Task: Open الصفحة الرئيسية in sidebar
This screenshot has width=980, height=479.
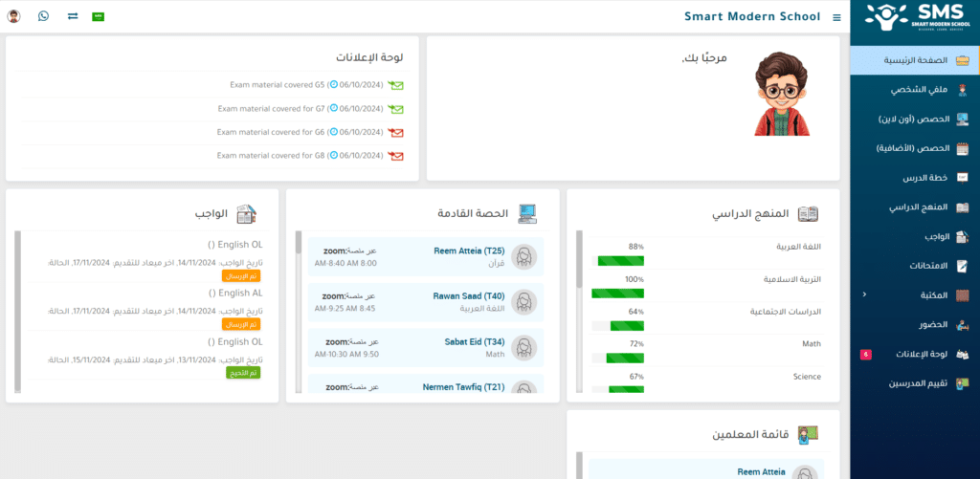Action: coord(915,60)
